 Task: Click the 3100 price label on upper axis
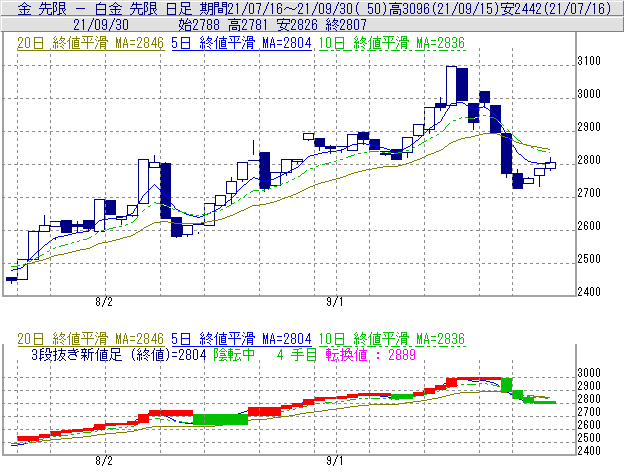point(589,61)
